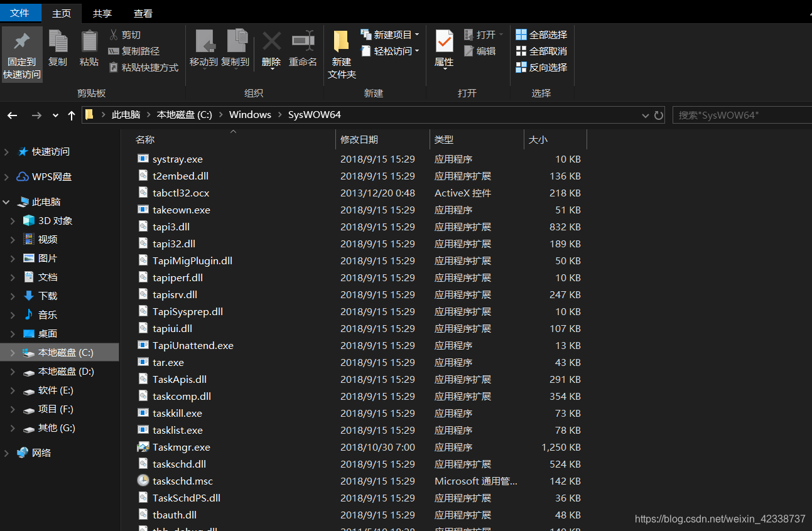Screen dimensions: 812x531
Task: Click the Copy (复制) ribbon icon
Action: (58, 41)
